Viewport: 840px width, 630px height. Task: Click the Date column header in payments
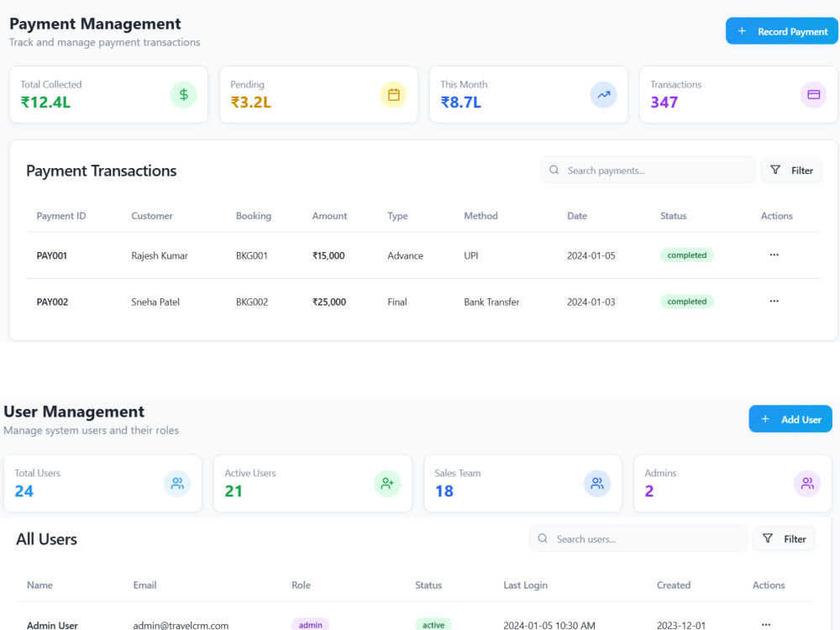(x=577, y=216)
